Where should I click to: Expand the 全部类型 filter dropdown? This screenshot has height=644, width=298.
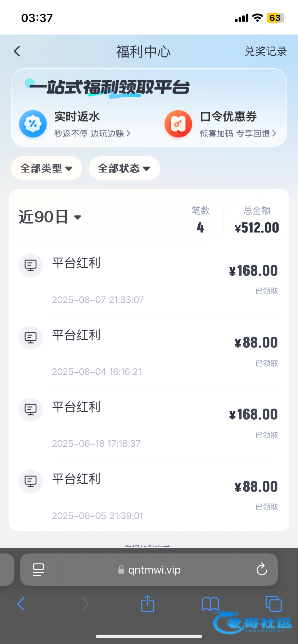point(46,168)
